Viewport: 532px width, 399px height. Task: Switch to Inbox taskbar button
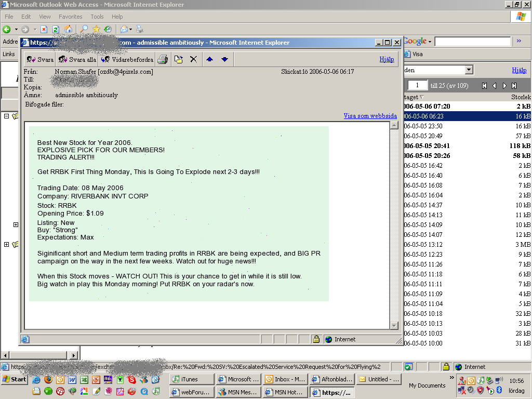[x=285, y=379]
